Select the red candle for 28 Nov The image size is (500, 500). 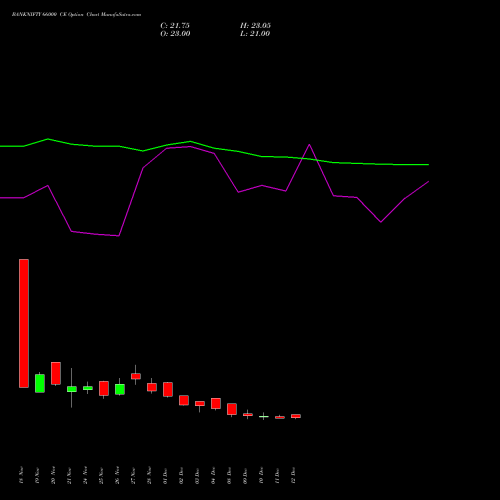152,387
